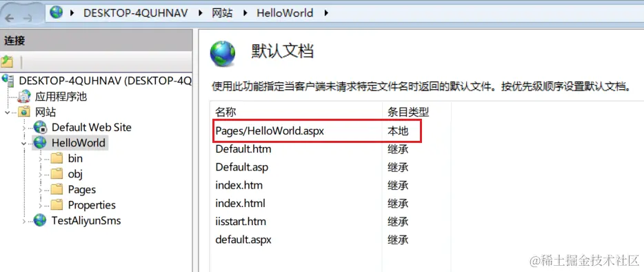Expand the Default Web Site node
This screenshot has width=644, height=272.
pyautogui.click(x=24, y=128)
